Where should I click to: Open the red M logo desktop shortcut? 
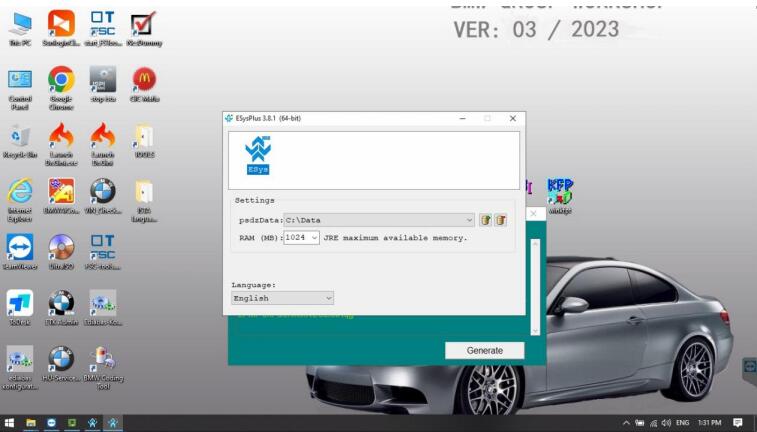(144, 84)
